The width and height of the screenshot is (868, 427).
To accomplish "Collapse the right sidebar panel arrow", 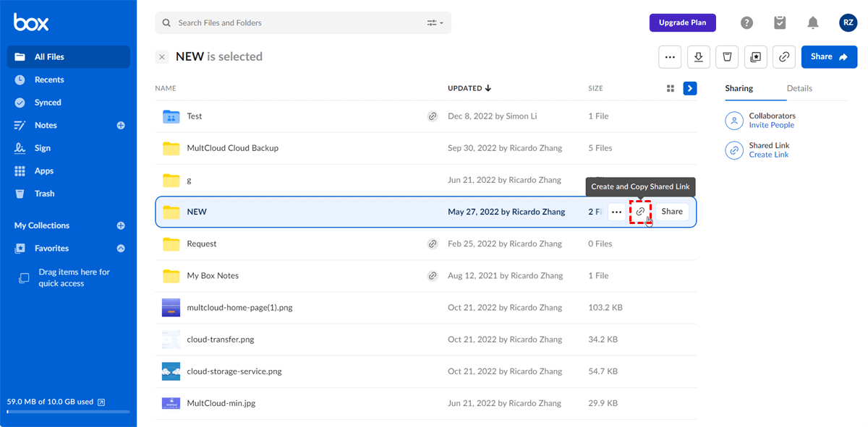I will pos(690,88).
